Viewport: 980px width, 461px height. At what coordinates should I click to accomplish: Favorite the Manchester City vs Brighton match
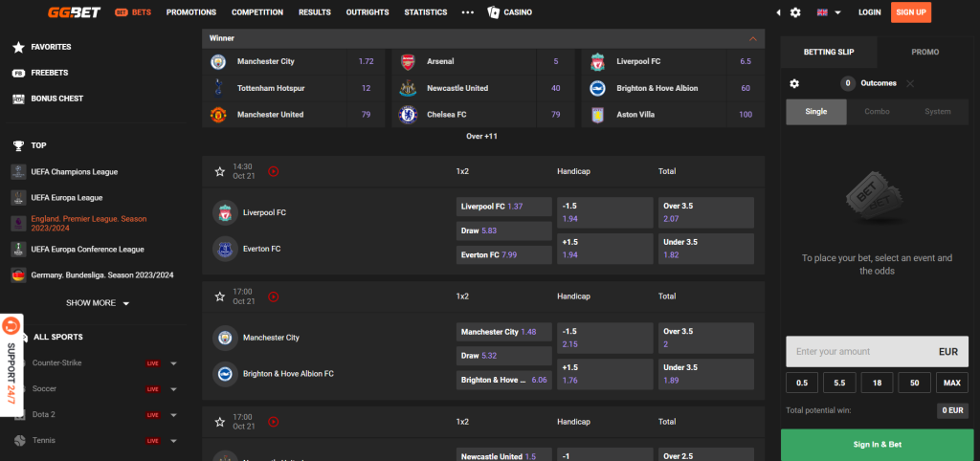pos(219,296)
